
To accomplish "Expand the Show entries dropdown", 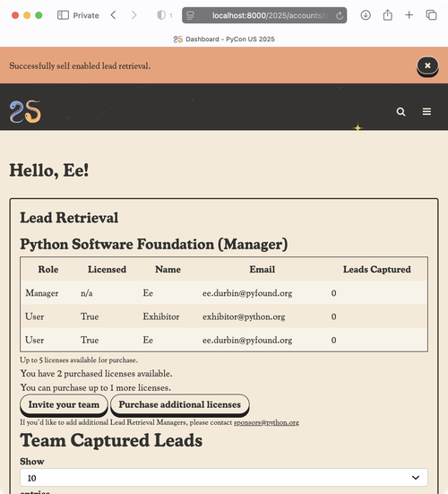I will (x=224, y=478).
